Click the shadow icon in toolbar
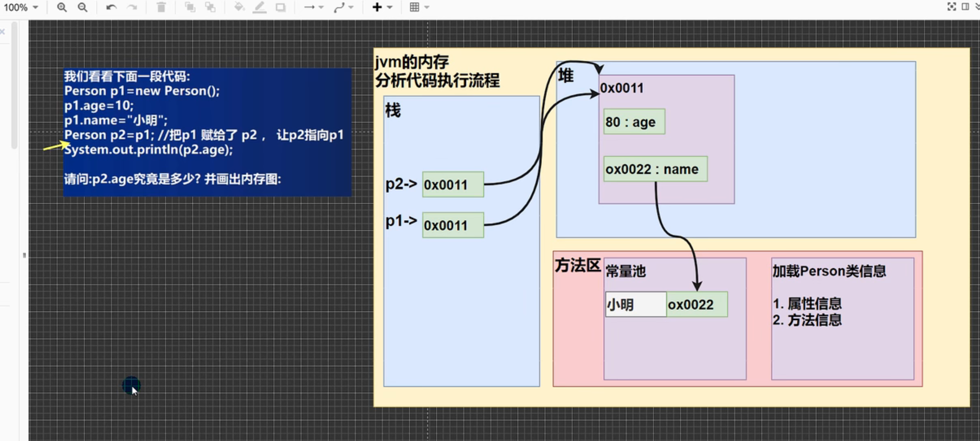Screen dimensions: 980x441 [x=280, y=7]
